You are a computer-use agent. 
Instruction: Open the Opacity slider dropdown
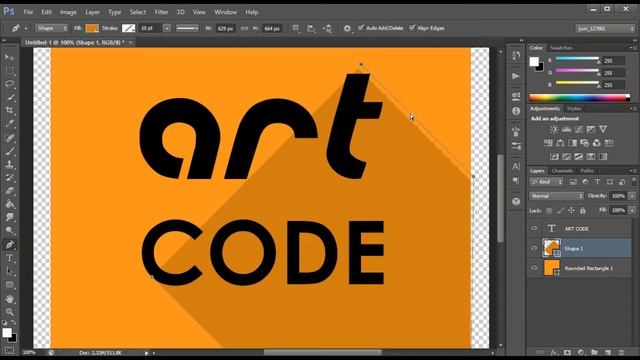(x=632, y=196)
